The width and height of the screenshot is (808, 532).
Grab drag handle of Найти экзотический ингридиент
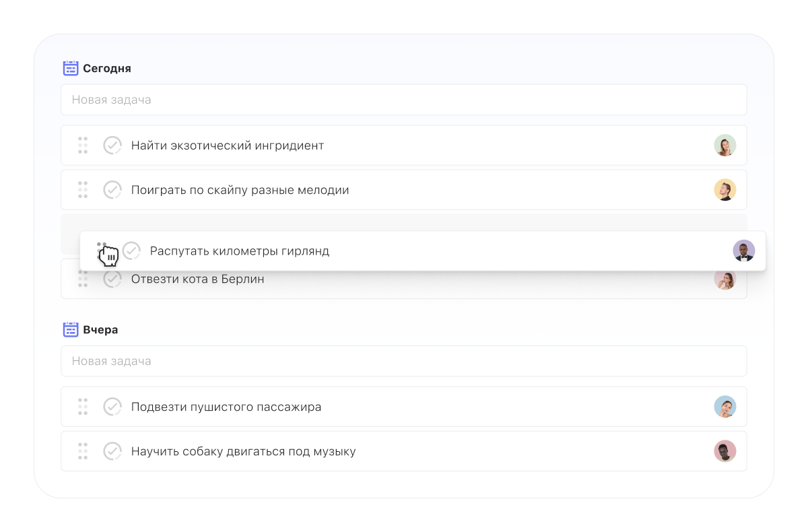point(83,145)
